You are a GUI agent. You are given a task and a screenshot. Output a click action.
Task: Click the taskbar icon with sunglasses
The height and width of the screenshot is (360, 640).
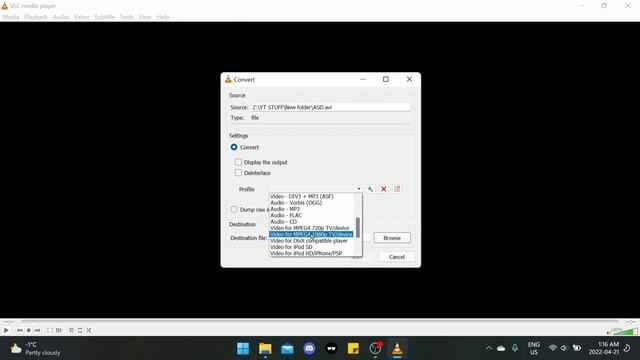[x=331, y=349]
